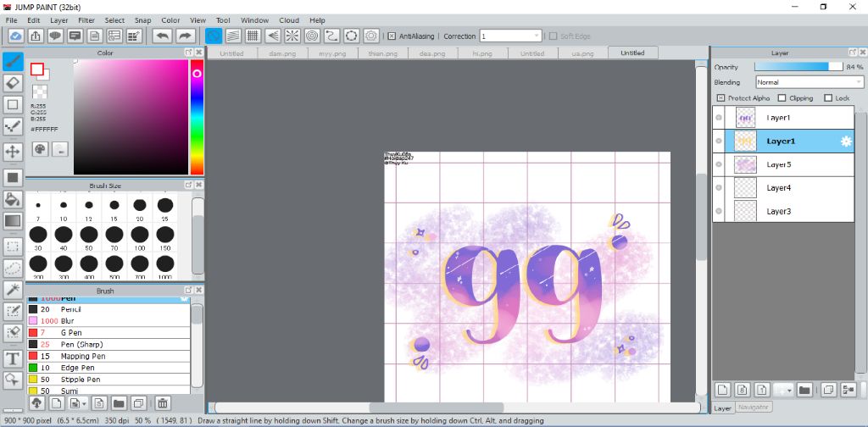Viewport: 868px width, 427px height.
Task: Open the Blending mode dropdown
Action: (x=809, y=82)
